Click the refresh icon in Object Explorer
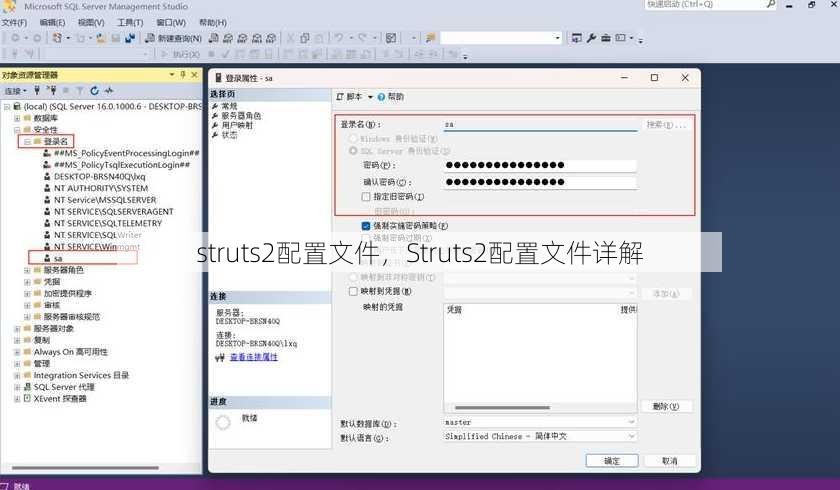This screenshot has height=490, width=840. click(x=94, y=91)
